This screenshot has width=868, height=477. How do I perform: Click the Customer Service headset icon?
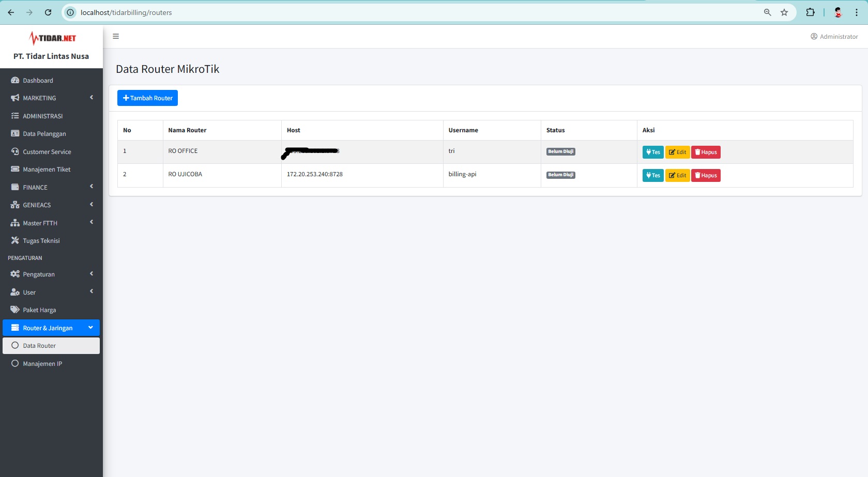(15, 152)
